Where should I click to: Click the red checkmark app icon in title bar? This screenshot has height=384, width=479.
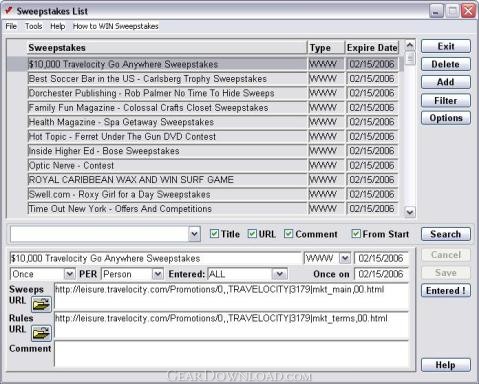[9, 11]
